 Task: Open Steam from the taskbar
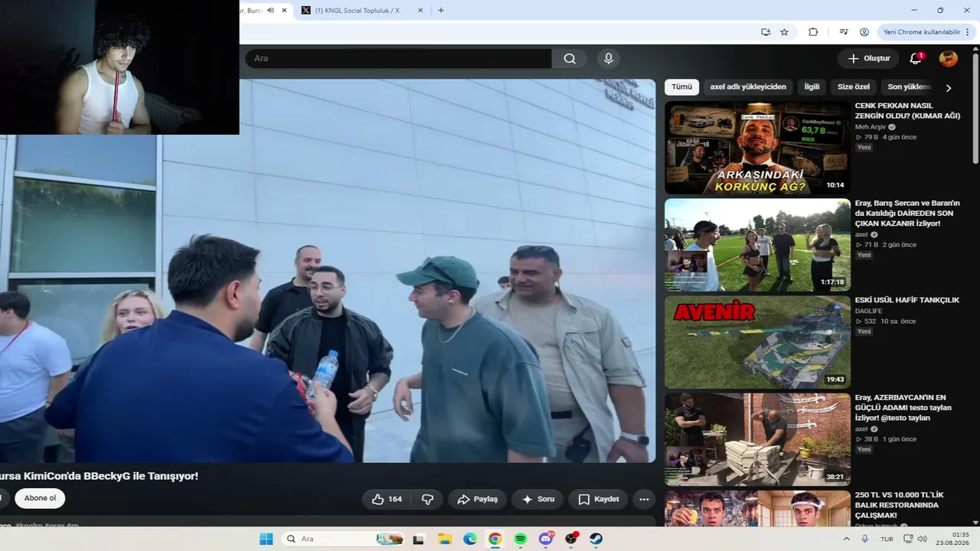click(x=596, y=539)
